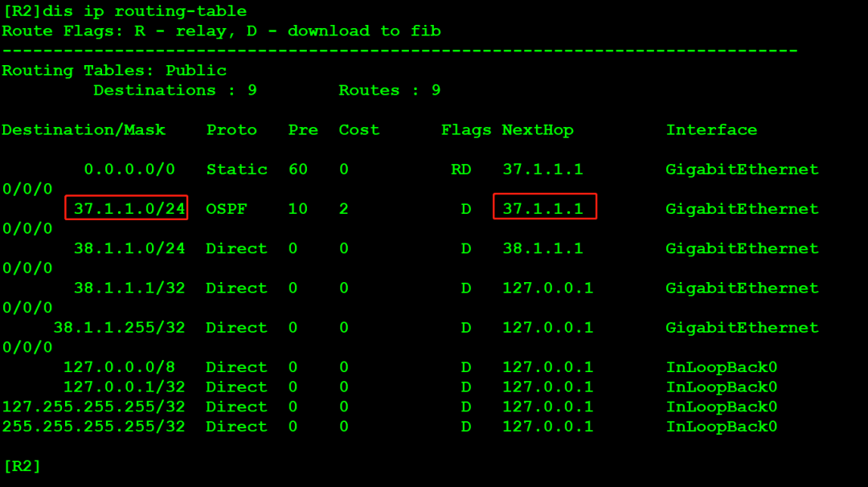Screen dimensions: 868x487
Task: Click GigabitEthernet in the OSPF row
Action: point(742,209)
